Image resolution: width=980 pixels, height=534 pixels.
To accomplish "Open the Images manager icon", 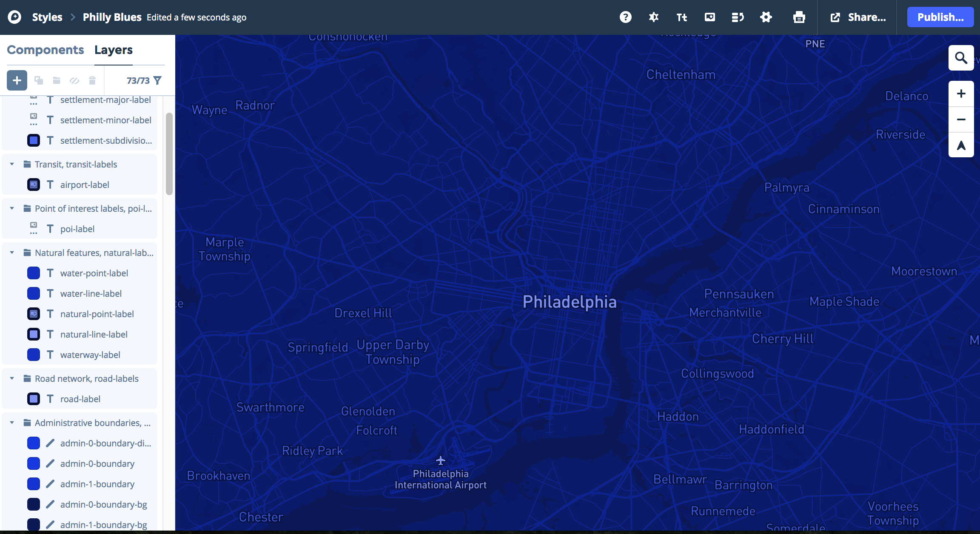I will (x=710, y=17).
